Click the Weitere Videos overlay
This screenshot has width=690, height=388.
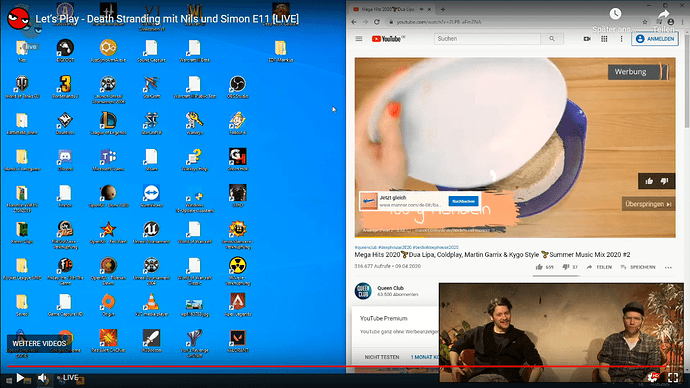click(x=39, y=344)
